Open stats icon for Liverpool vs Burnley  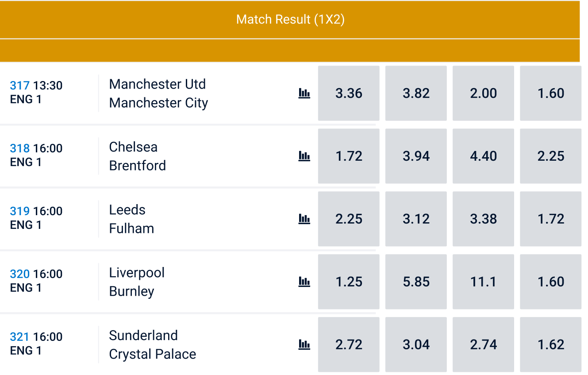pyautogui.click(x=304, y=282)
